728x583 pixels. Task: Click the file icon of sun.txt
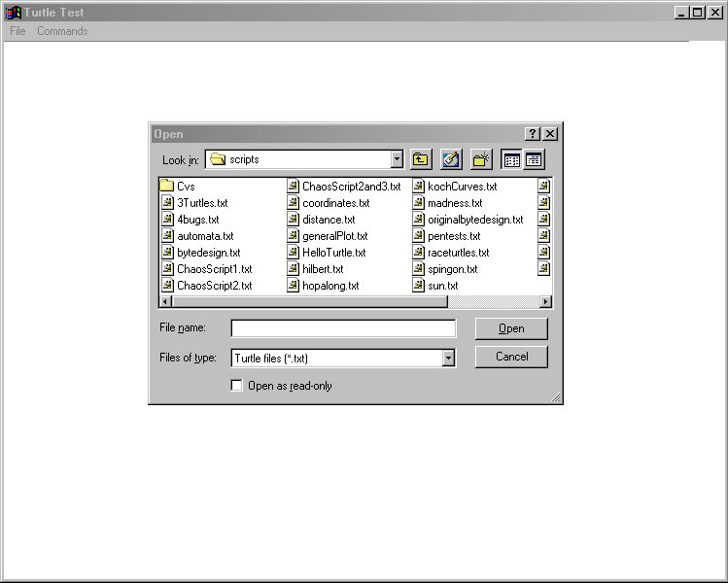click(x=418, y=286)
